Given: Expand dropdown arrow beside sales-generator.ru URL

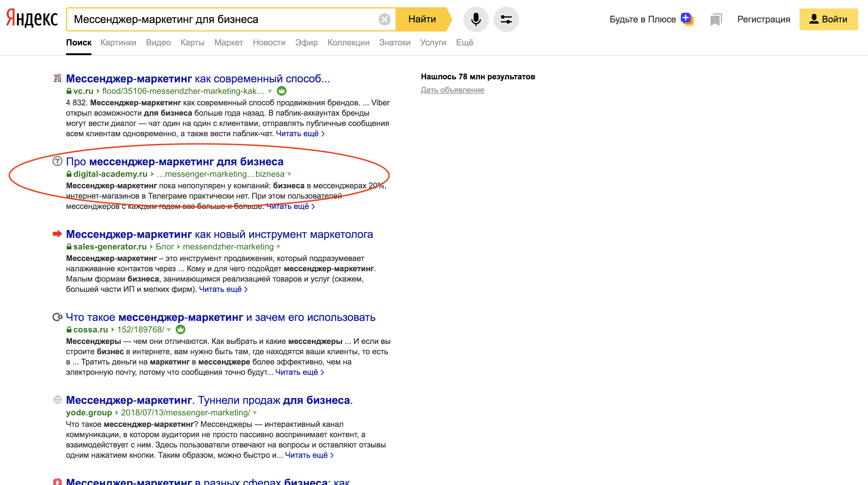Looking at the screenshot, I should [x=278, y=247].
